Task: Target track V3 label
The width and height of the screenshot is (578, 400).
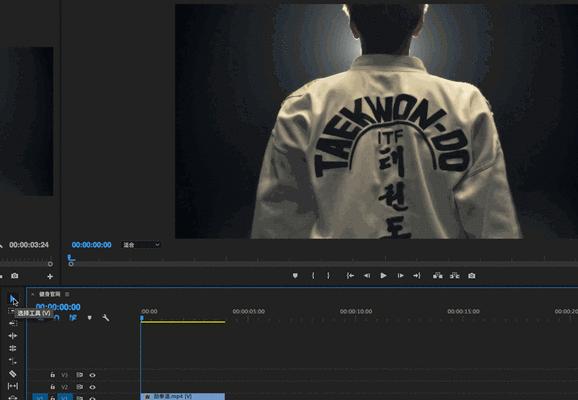Action: [x=65, y=375]
